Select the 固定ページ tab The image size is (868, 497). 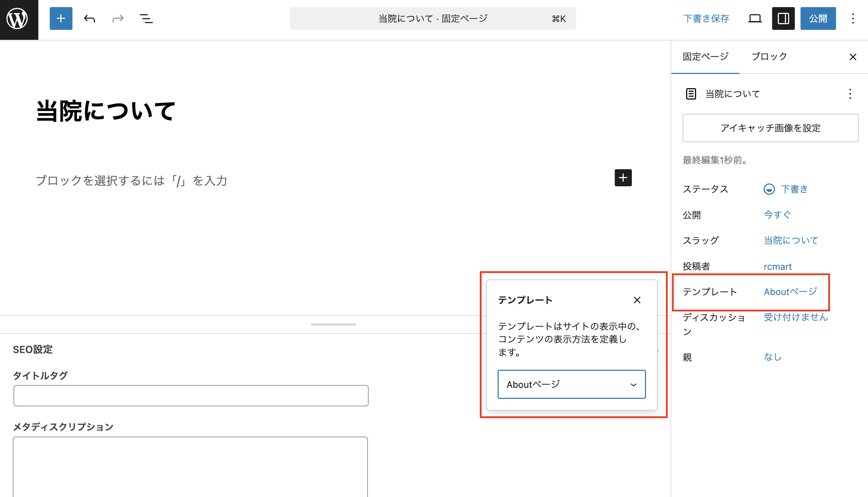[x=705, y=57]
